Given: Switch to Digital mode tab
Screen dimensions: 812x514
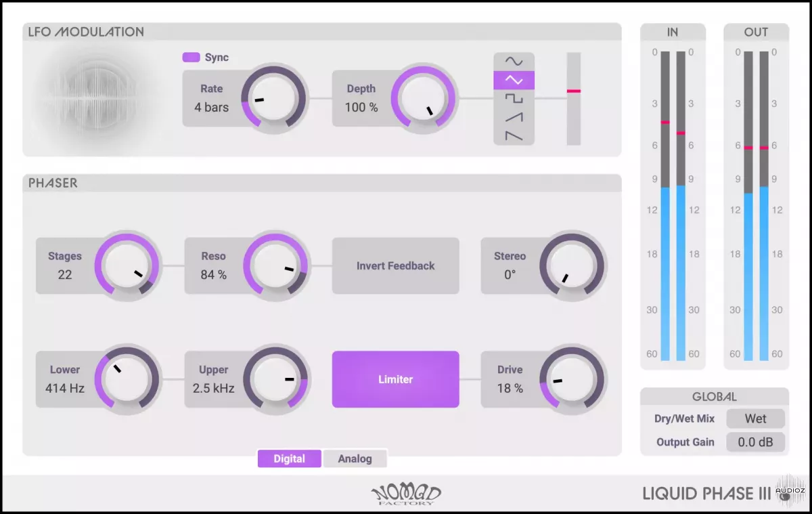Looking at the screenshot, I should (x=289, y=458).
